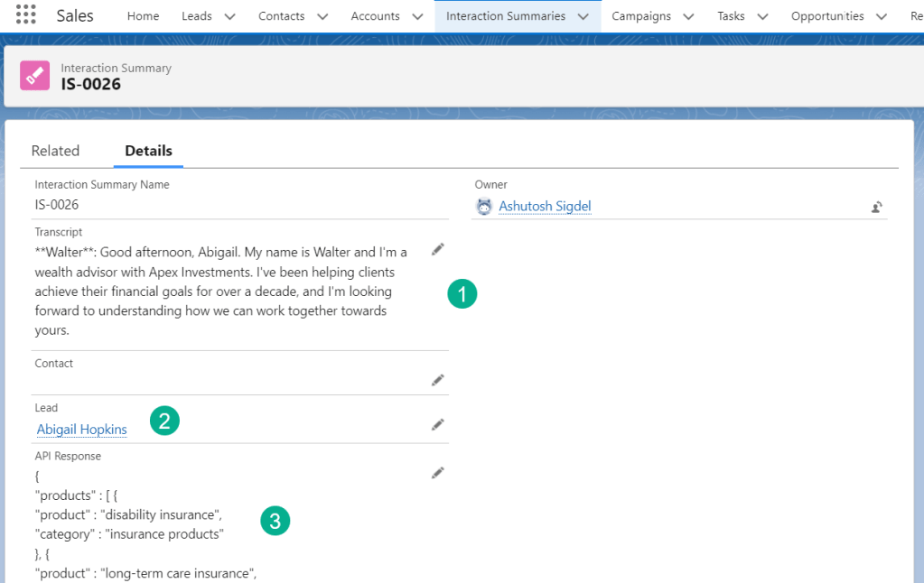Expand the Tasks tab dropdown chevron
Image resolution: width=924 pixels, height=583 pixels.
pos(762,16)
